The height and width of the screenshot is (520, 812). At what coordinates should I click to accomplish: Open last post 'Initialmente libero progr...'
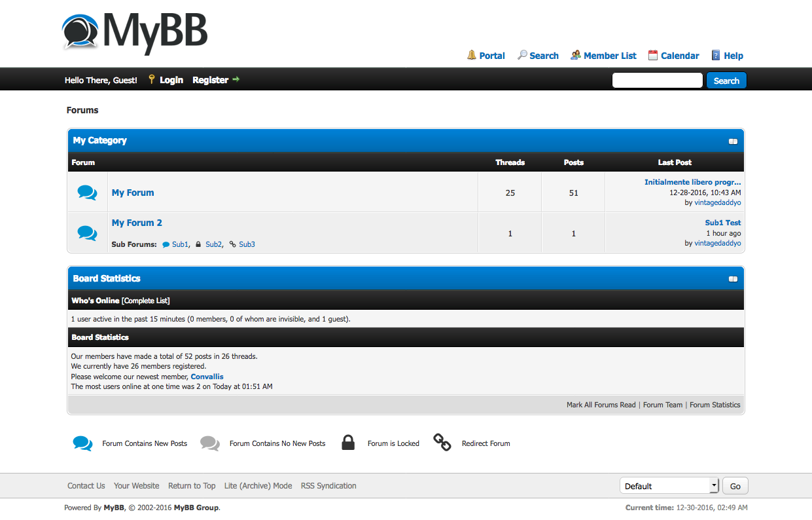(693, 182)
